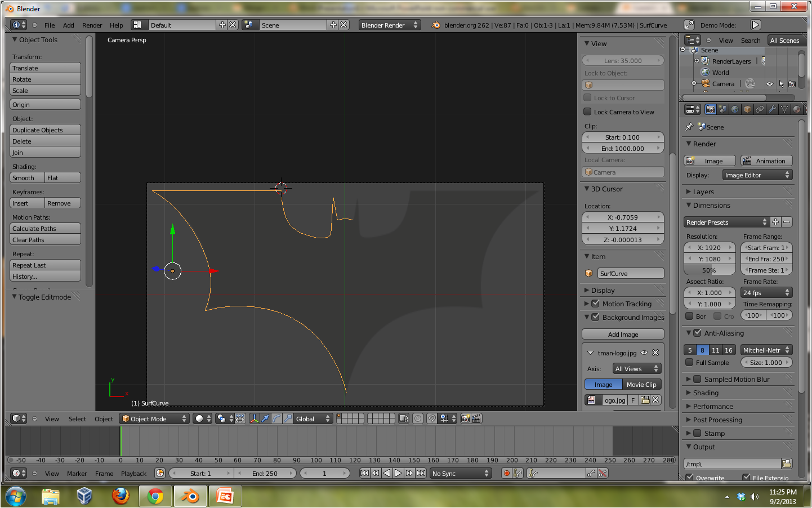Viewport: 812px width, 508px height.
Task: Toggle Anti-Aliasing checkbox
Action: [x=697, y=333]
